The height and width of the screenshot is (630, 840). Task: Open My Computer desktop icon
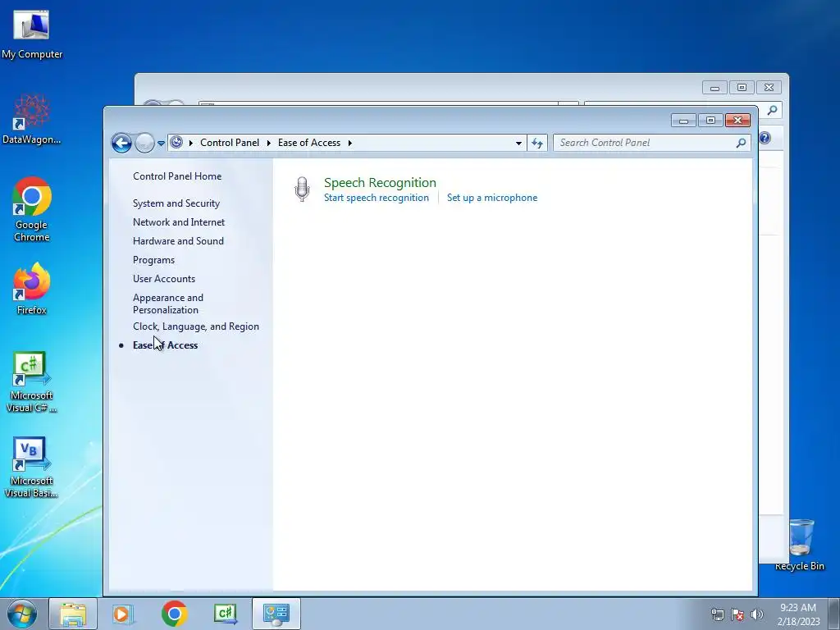pyautogui.click(x=32, y=34)
